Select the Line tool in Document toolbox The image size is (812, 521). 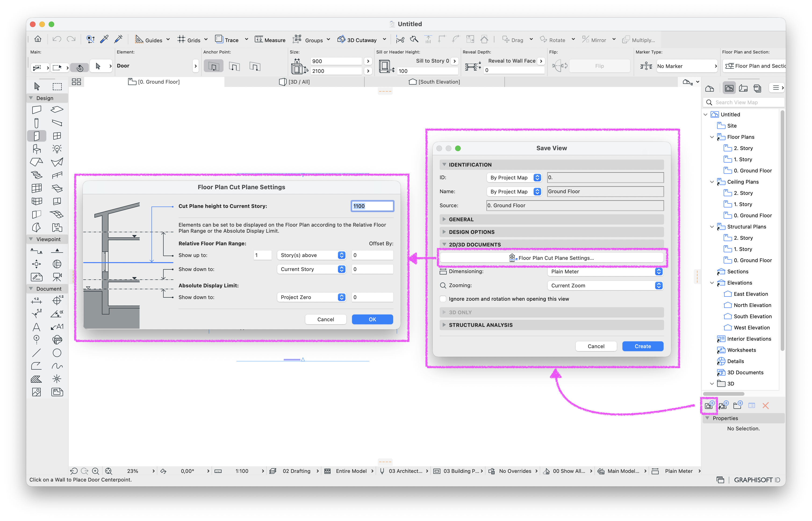36,353
